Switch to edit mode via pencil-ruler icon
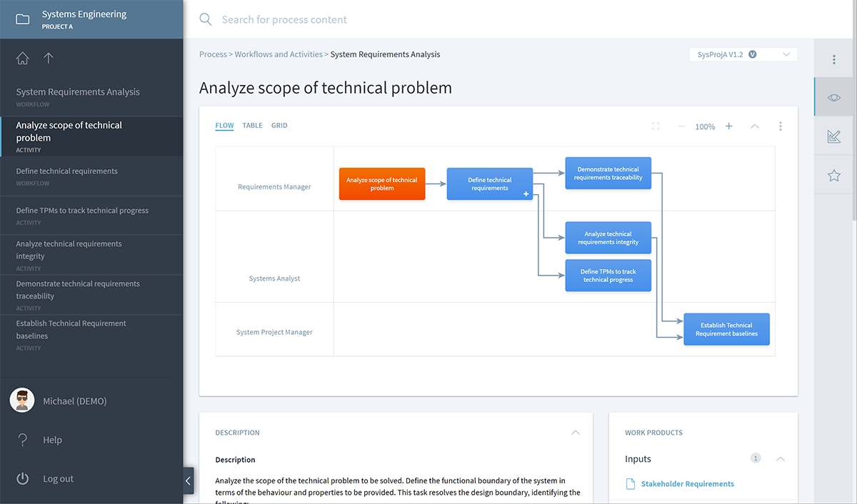This screenshot has height=504, width=857. pos(833,135)
